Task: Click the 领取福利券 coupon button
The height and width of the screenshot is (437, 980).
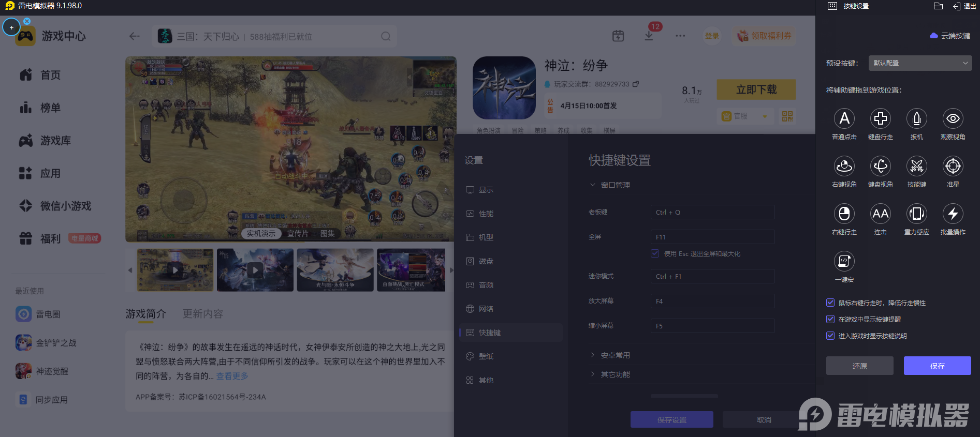Action: point(765,36)
